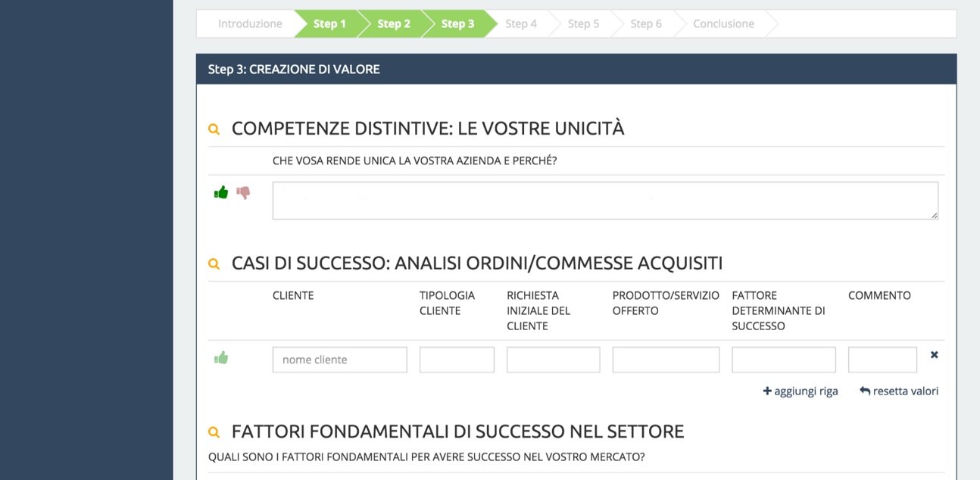Screen dimensions: 980x480
Task: Click the heading Fattori Fondamentali di Successo nel Settore
Action: click(457, 432)
